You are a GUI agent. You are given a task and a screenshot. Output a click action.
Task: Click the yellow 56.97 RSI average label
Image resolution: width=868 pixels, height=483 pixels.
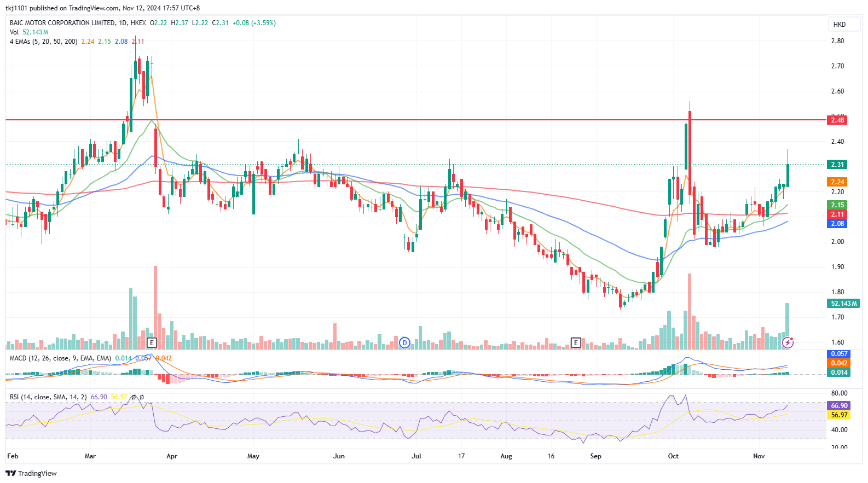pos(838,415)
